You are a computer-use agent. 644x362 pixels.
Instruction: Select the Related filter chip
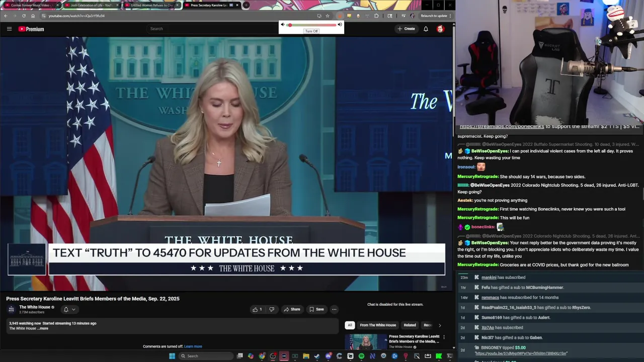[x=410, y=325]
